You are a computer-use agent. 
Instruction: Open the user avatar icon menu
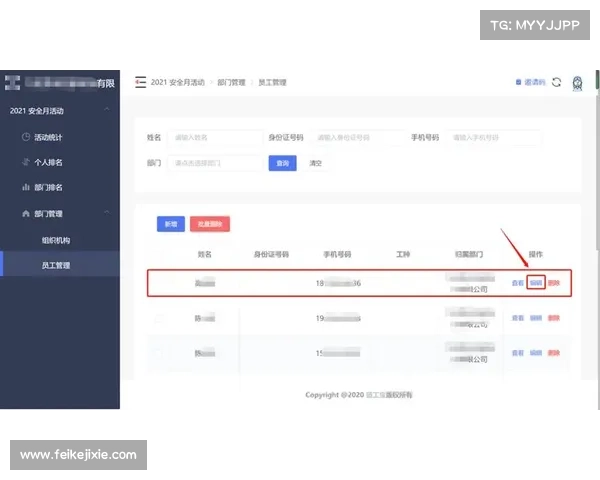pyautogui.click(x=578, y=83)
